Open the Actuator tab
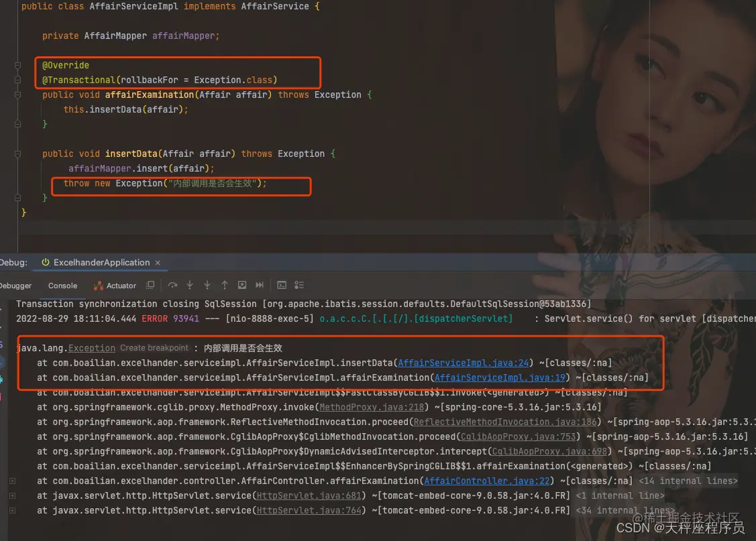Viewport: 756px width, 541px height. (115, 286)
